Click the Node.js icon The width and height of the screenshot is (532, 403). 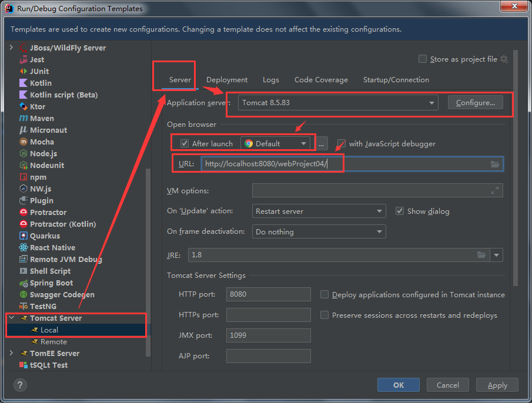(24, 153)
